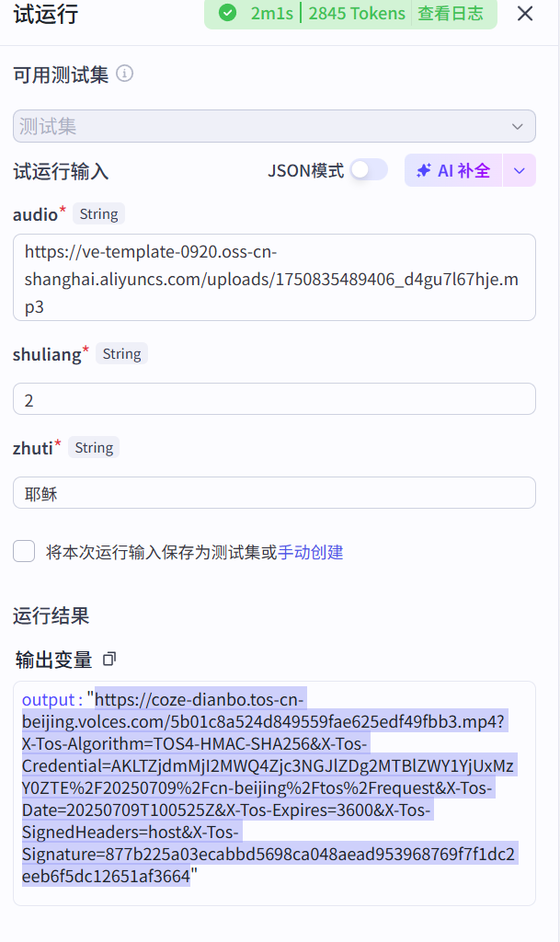Click the 输出变量 heading
This screenshot has height=942, width=560.
click(54, 660)
